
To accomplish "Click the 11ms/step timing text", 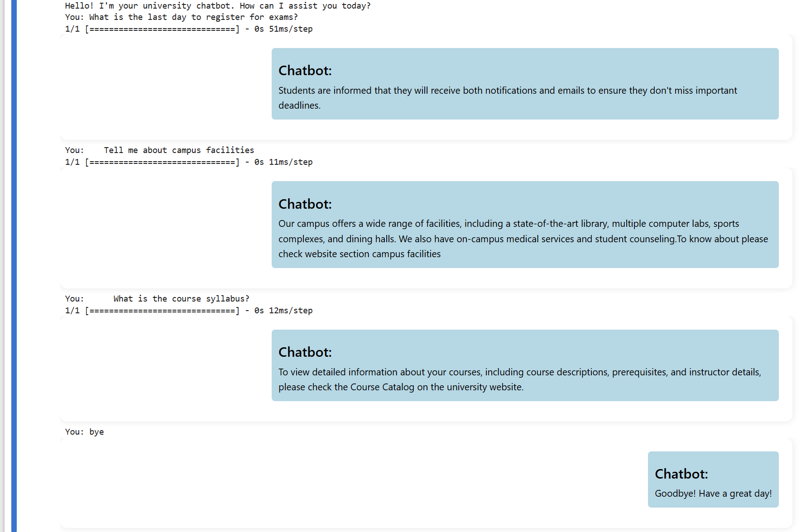I will [290, 162].
